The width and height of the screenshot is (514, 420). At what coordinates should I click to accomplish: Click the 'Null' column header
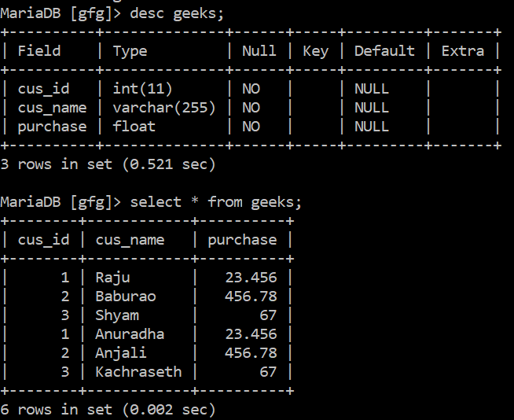tap(259, 51)
